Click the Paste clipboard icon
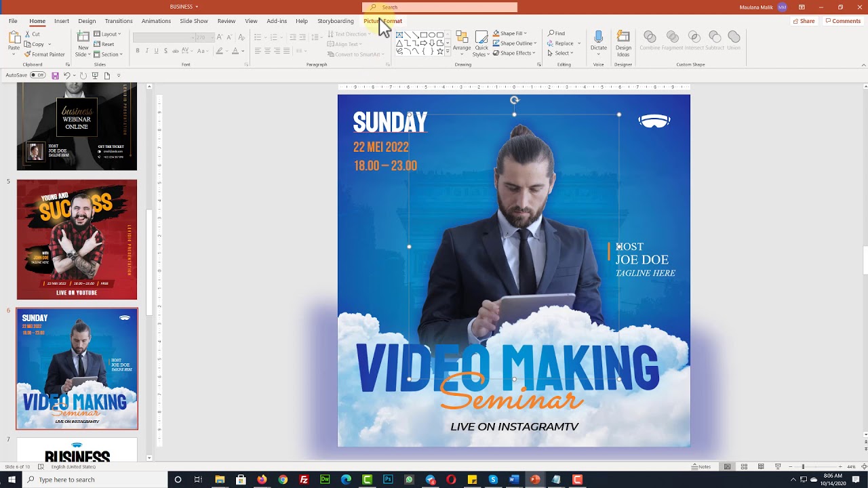 14,38
